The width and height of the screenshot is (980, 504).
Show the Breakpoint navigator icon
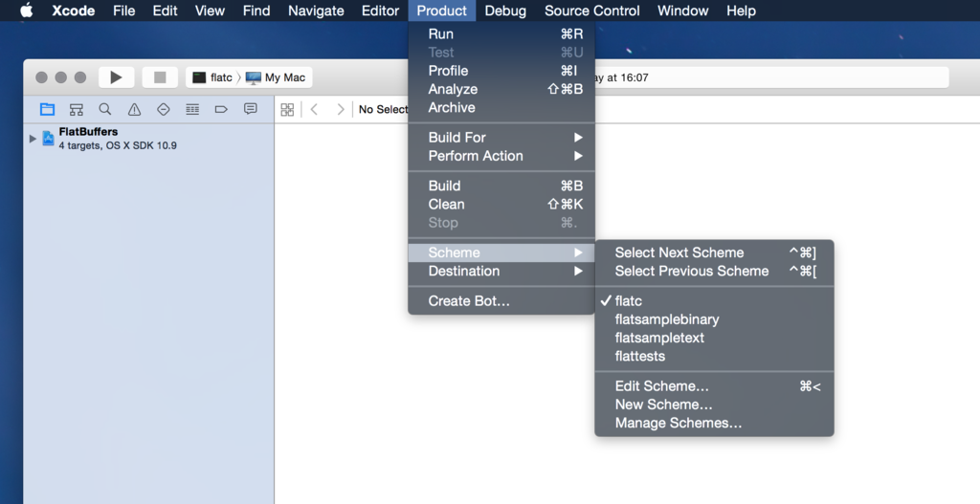pos(221,109)
